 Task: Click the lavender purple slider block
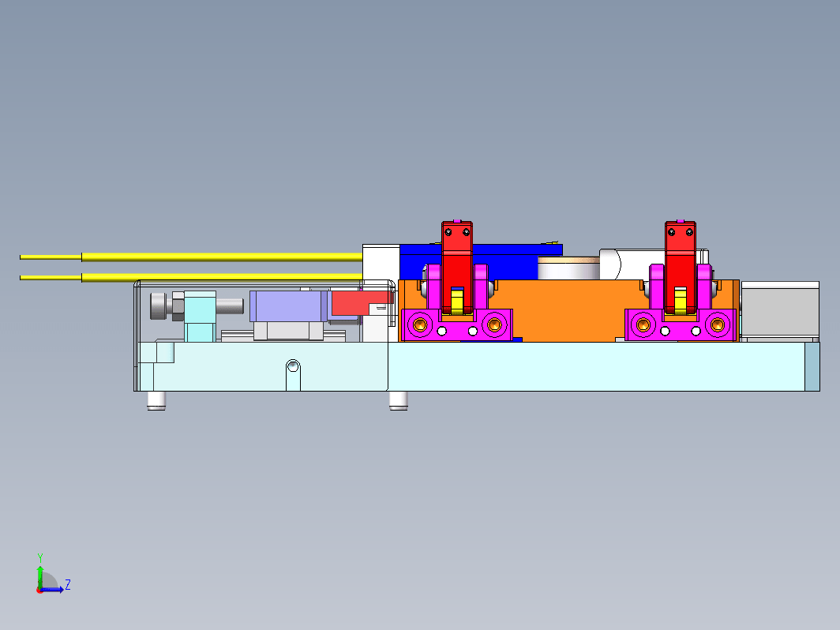288,306
